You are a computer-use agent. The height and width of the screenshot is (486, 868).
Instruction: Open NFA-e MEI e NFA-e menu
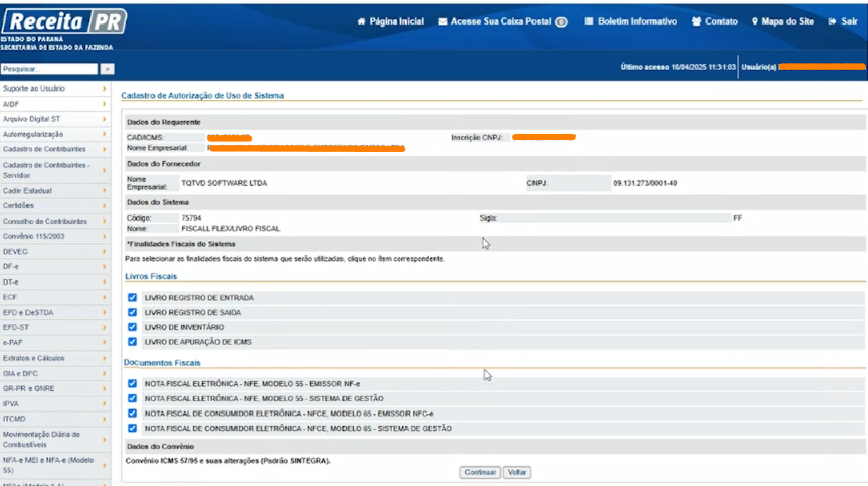56,465
